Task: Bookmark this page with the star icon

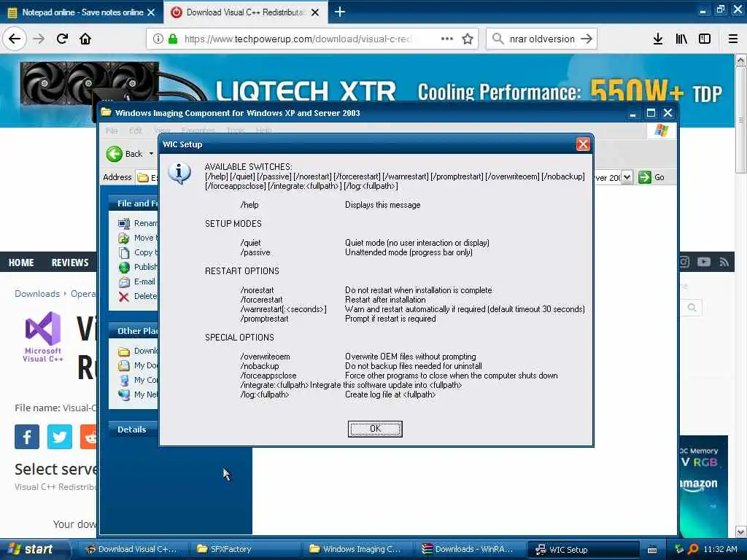Action: point(468,39)
